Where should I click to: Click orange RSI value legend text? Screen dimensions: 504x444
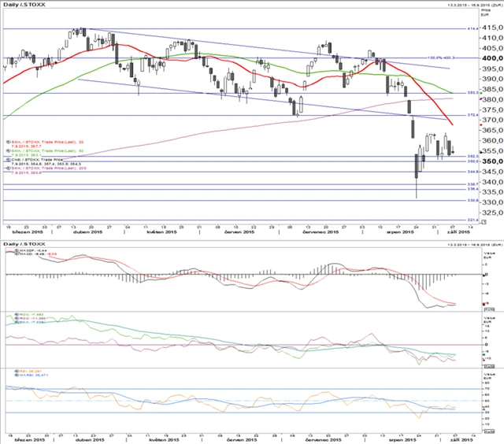pos(31,371)
